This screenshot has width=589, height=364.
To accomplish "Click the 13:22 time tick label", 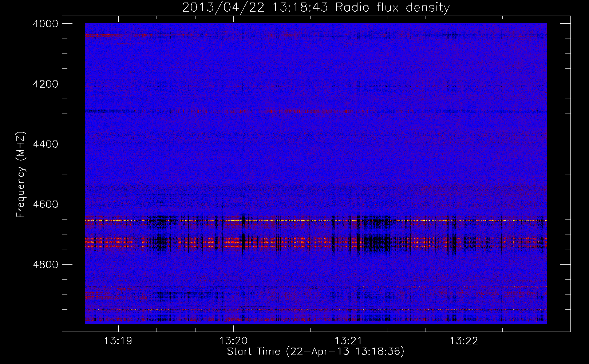I will pyautogui.click(x=464, y=341).
